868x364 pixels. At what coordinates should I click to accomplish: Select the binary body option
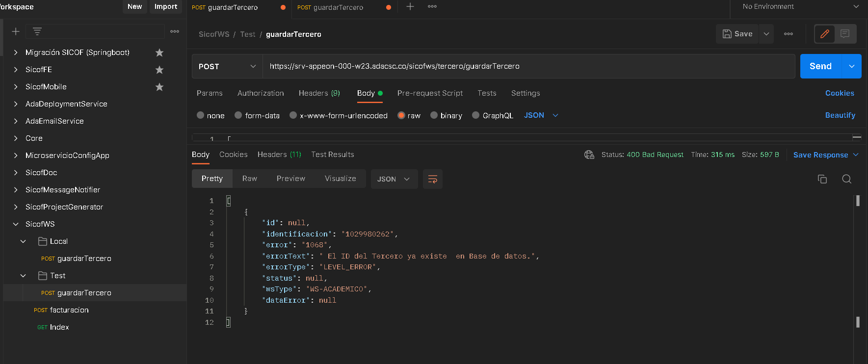click(434, 115)
